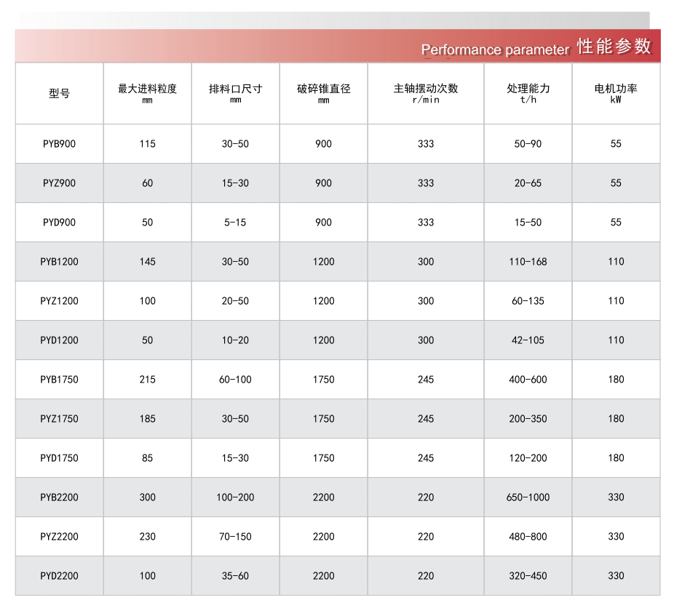Select the PYD900 model cell

click(x=59, y=223)
